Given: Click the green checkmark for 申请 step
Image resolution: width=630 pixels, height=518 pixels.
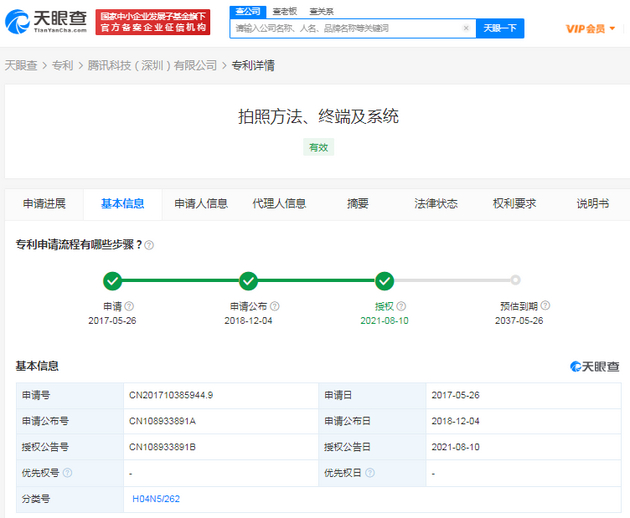Looking at the screenshot, I should (113, 281).
